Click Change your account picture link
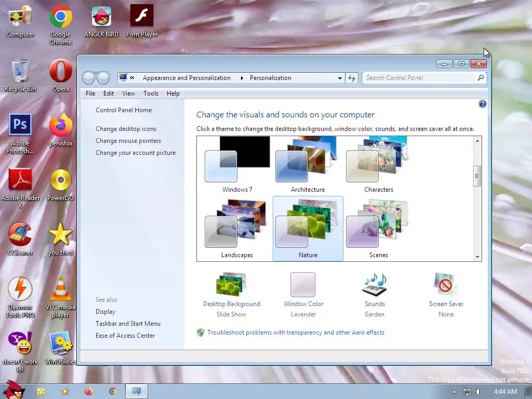This screenshot has width=532, height=399. pos(136,153)
